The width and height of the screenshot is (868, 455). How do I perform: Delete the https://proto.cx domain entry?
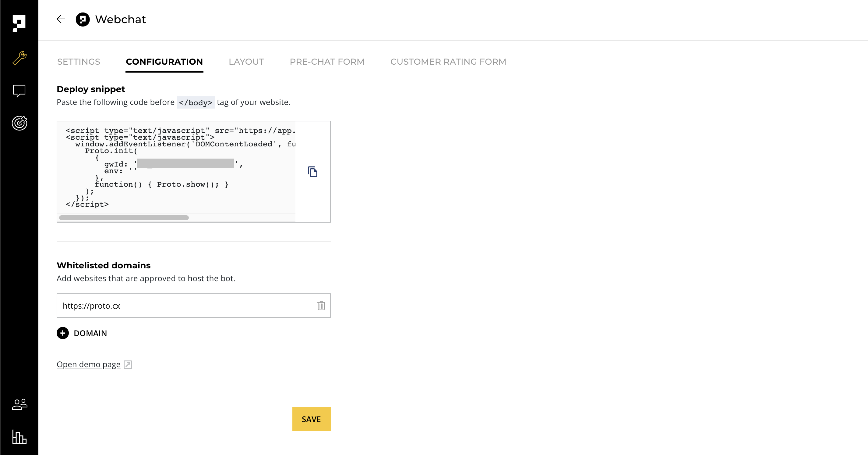tap(321, 306)
